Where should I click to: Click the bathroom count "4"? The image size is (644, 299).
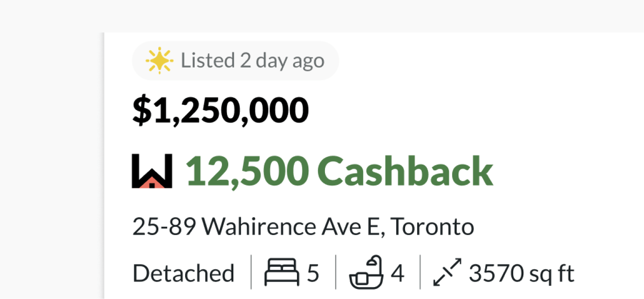[x=398, y=274]
